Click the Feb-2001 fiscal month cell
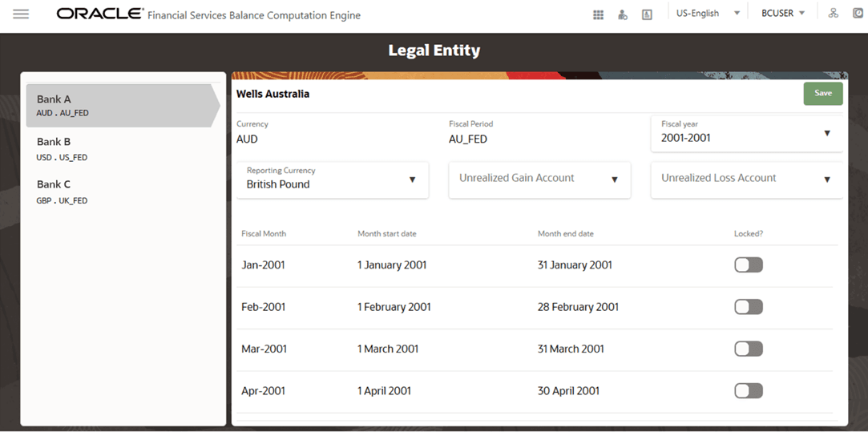This screenshot has height=432, width=868. [x=264, y=307]
